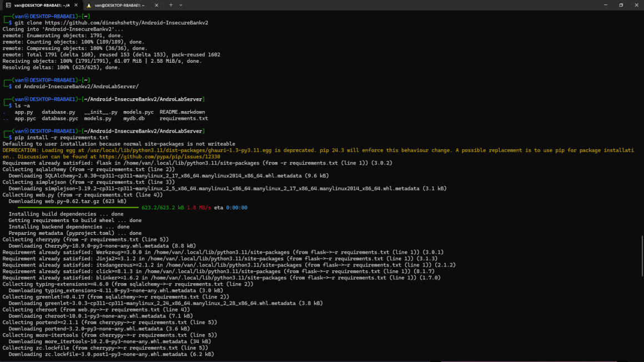Viewport: 644px width, 362px height.
Task: Click 'Collecting portend>=2.1.1' line
Action: coord(110,323)
